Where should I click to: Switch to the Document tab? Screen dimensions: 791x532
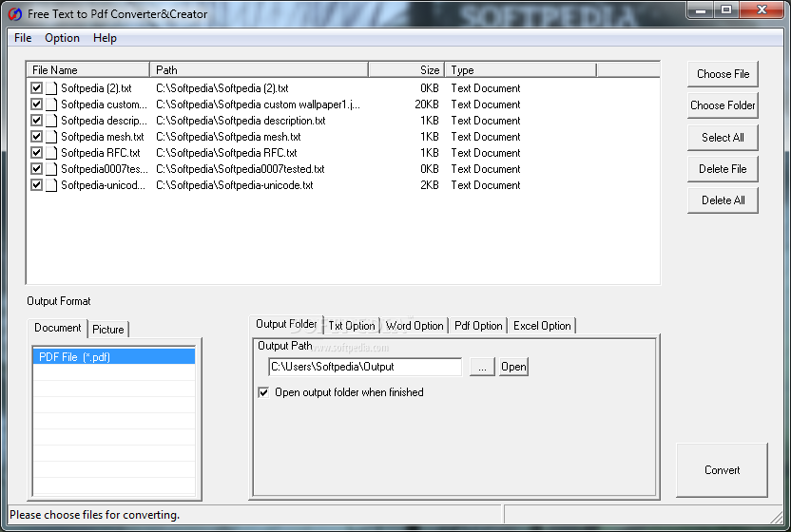click(x=57, y=328)
